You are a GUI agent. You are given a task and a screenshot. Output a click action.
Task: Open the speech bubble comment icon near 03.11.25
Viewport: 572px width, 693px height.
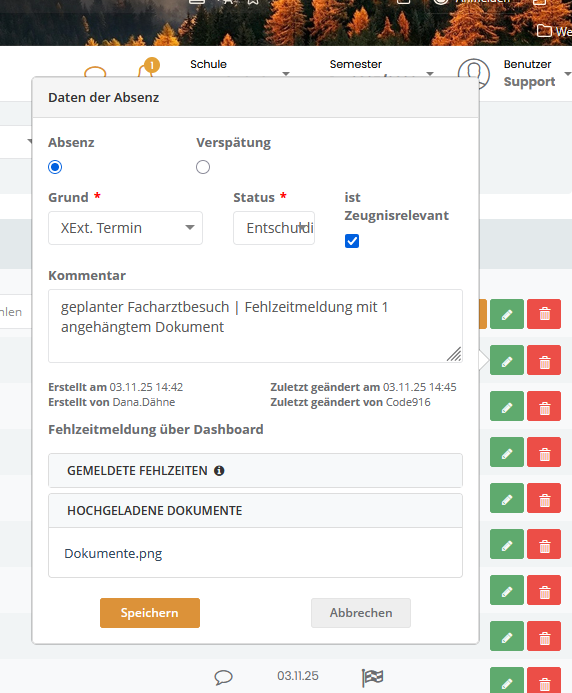click(223, 677)
